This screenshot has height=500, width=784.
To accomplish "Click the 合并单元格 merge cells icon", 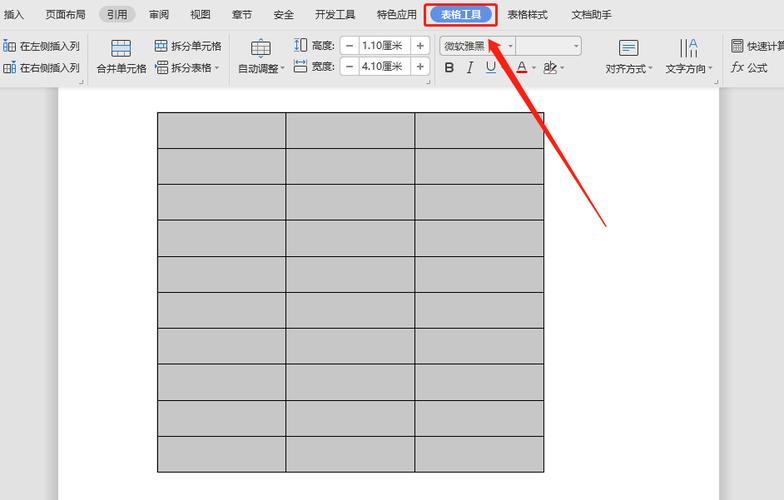I will click(121, 48).
